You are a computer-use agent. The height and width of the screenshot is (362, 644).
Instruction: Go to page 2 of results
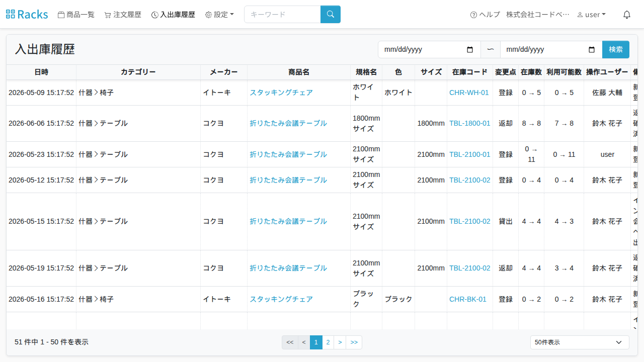click(x=328, y=342)
